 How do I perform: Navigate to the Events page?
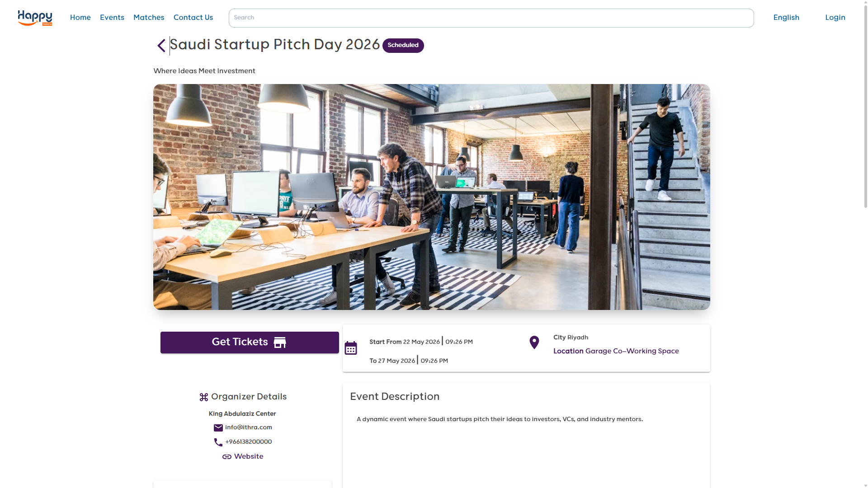tap(112, 18)
